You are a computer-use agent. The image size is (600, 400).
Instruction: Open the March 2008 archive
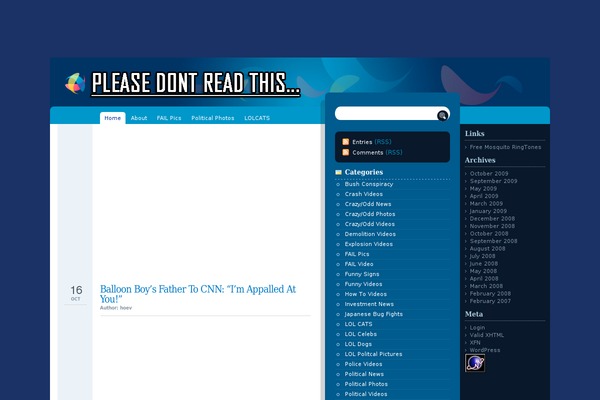point(486,286)
